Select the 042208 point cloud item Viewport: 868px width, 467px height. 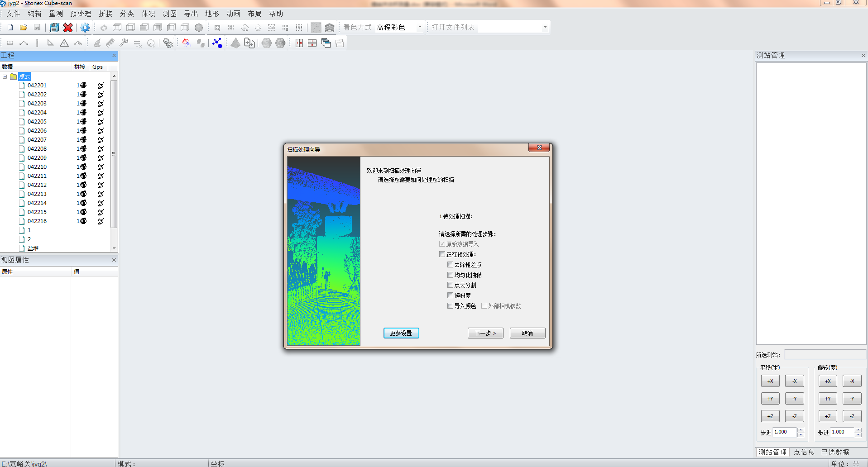37,149
